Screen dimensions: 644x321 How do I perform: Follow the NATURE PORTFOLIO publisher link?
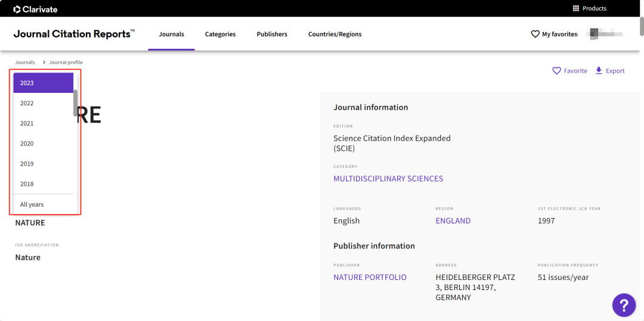(370, 277)
